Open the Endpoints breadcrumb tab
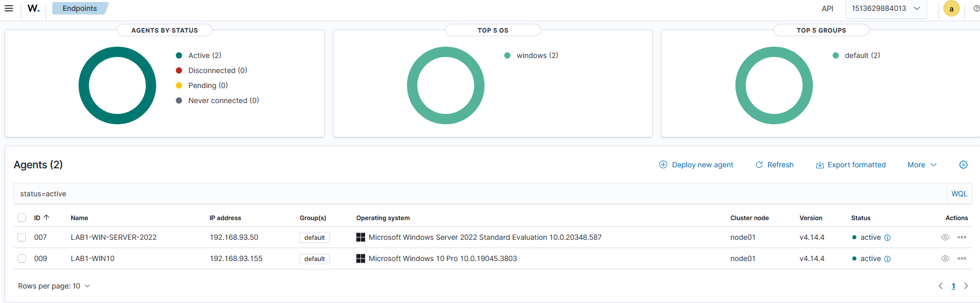 click(80, 8)
